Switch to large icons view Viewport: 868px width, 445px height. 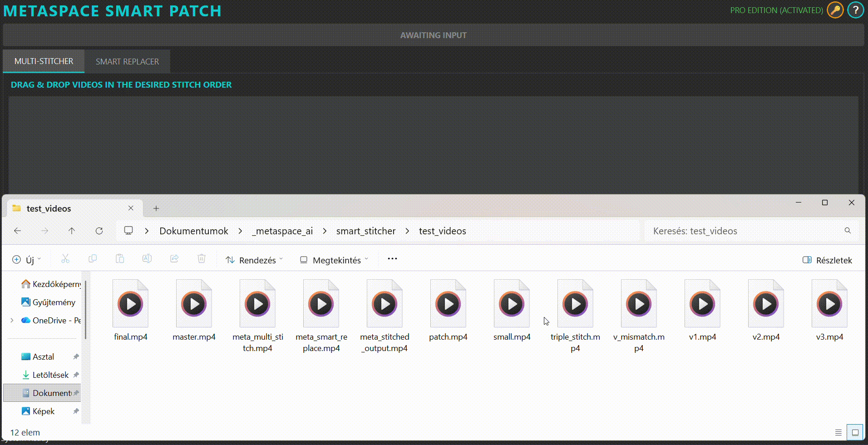click(x=855, y=432)
